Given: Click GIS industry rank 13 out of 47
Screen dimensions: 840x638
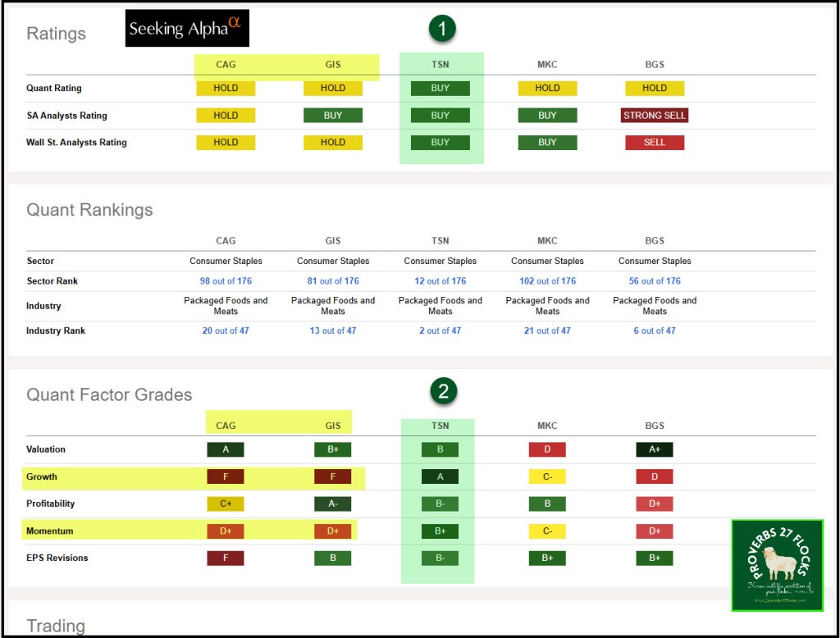Looking at the screenshot, I should (333, 331).
